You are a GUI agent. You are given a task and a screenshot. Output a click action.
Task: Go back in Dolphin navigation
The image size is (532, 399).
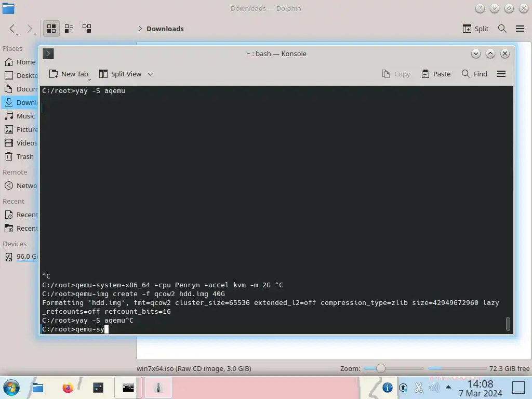[x=12, y=29]
